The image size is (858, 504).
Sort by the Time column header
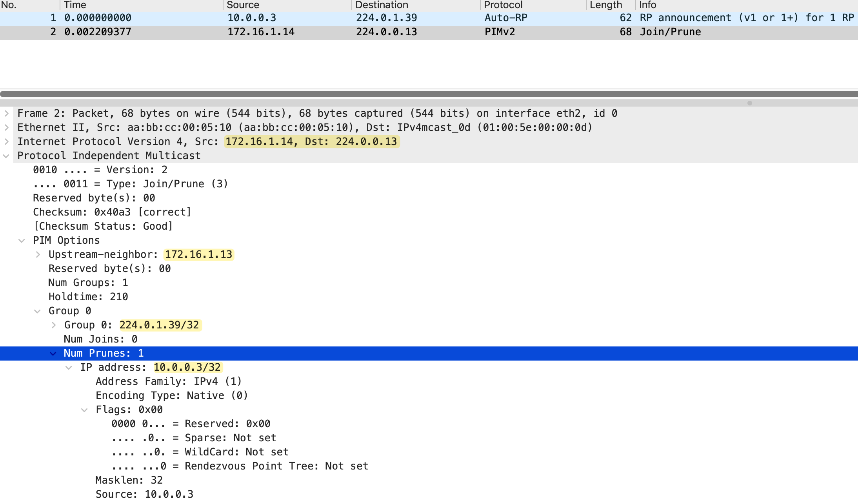[75, 5]
